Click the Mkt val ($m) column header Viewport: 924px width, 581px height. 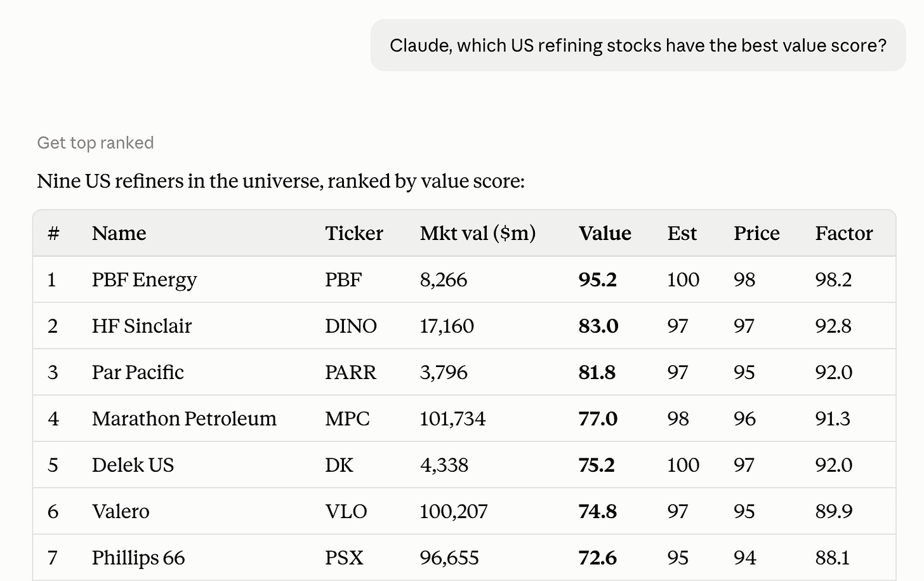coord(478,233)
